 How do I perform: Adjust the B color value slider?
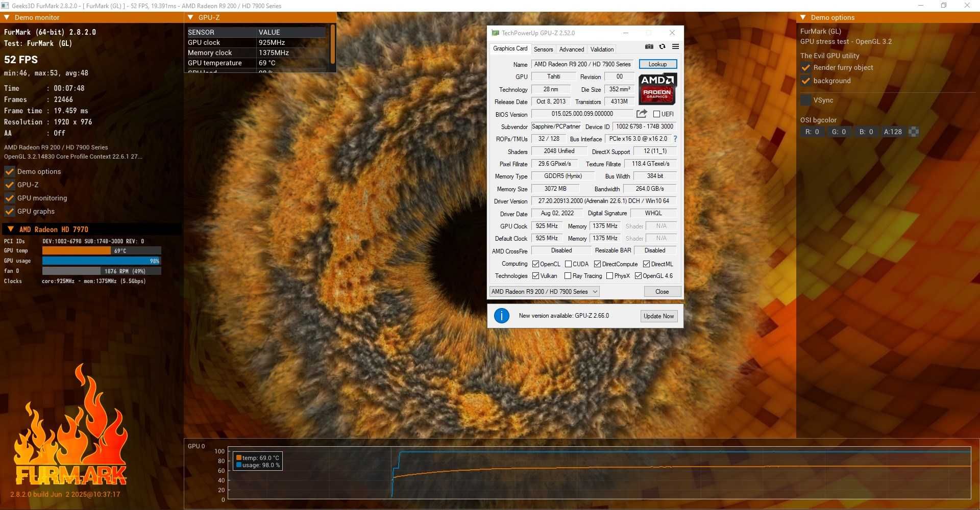click(x=866, y=132)
